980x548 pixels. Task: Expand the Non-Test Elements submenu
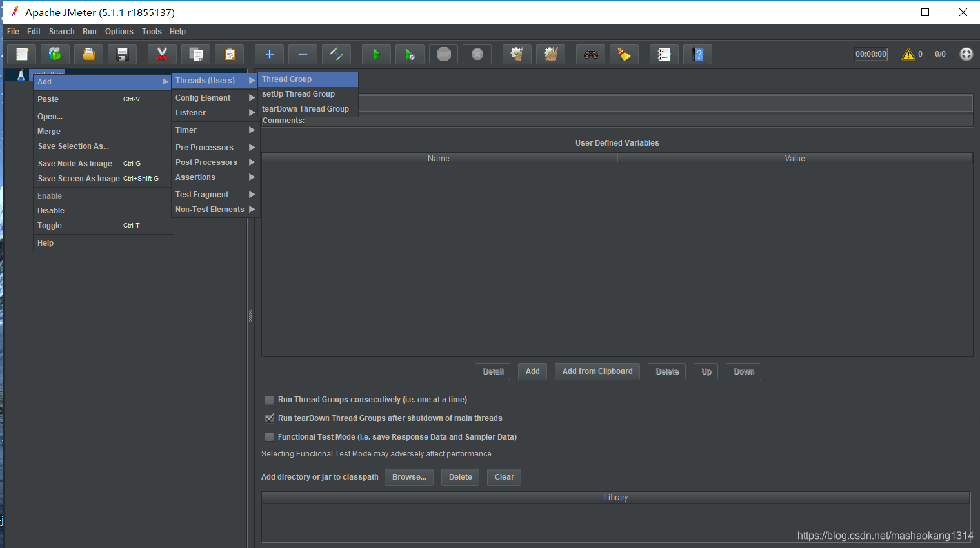click(x=215, y=210)
